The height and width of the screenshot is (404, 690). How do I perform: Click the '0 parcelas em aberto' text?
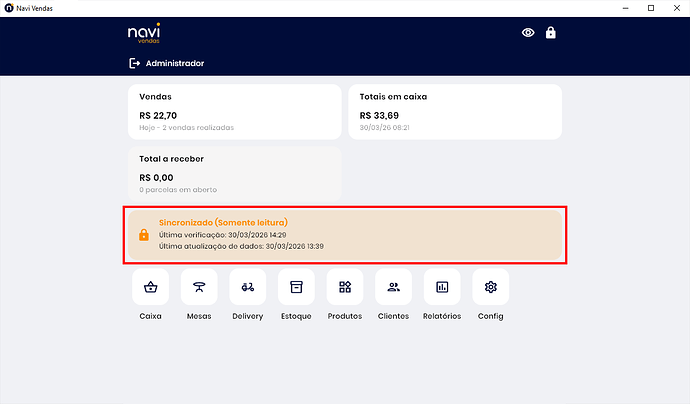click(178, 190)
